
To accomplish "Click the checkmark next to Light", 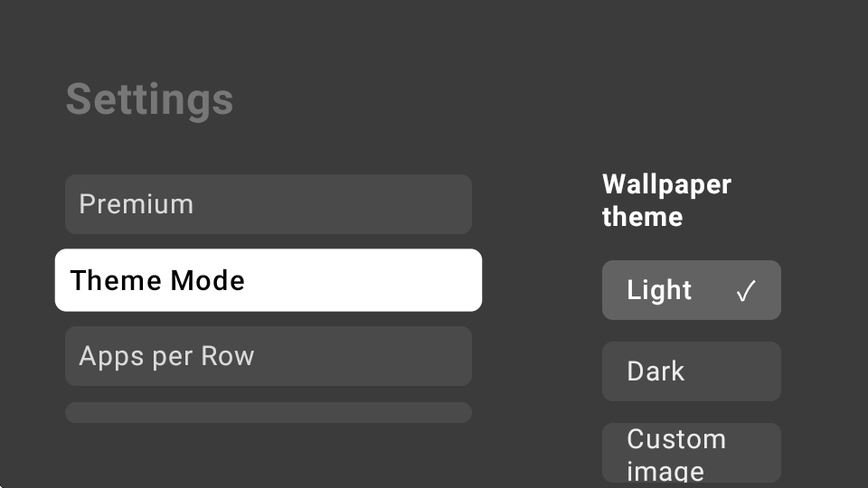I will [745, 291].
